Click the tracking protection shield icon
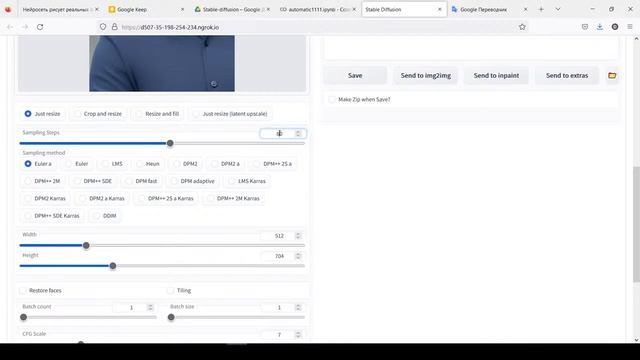The height and width of the screenshot is (360, 640). click(103, 27)
